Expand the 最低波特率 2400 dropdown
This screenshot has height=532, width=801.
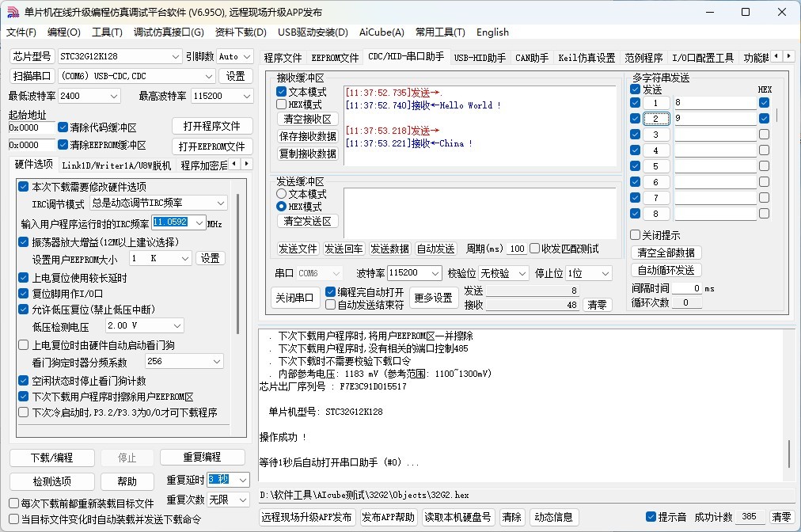(114, 96)
